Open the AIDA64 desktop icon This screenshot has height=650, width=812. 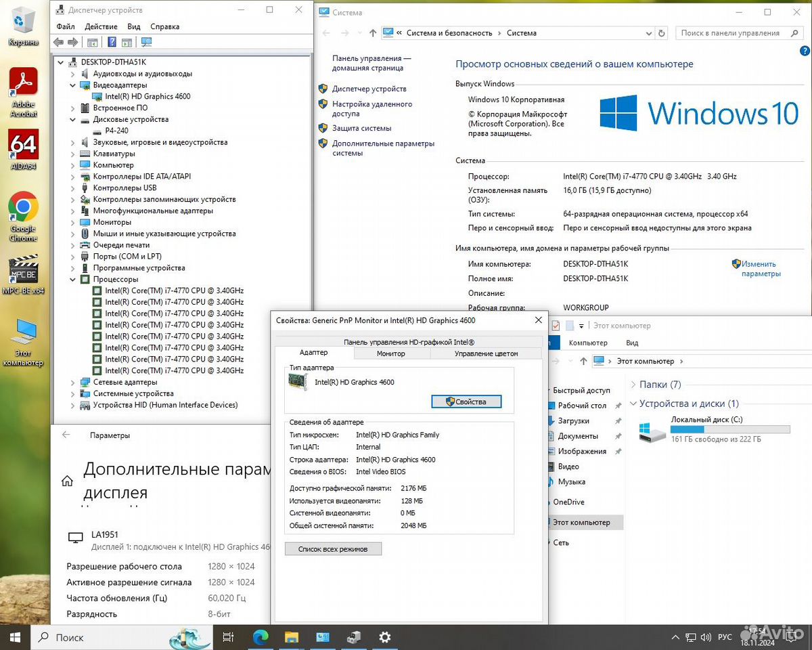click(x=24, y=150)
